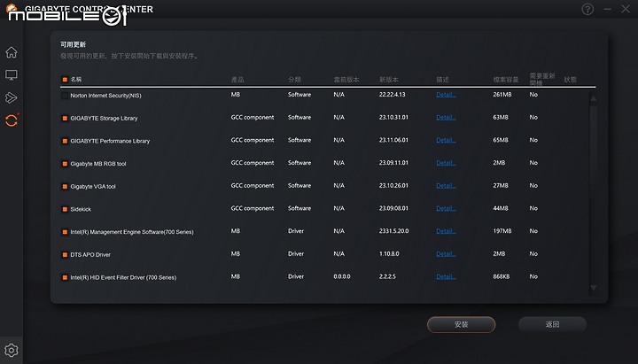Click the scrollbar down arrow in update list
Screen dimensions: 638x364
(594, 288)
